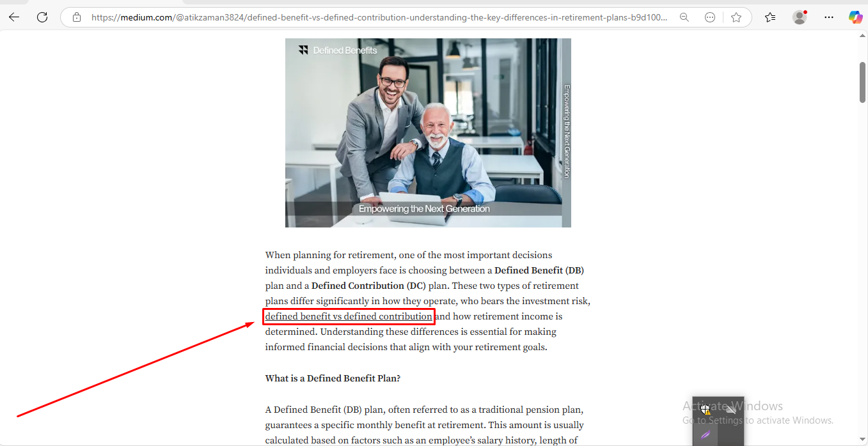Screen dimensions: 868x446
Task: Open the Settings and more ellipsis menu
Action: [829, 17]
